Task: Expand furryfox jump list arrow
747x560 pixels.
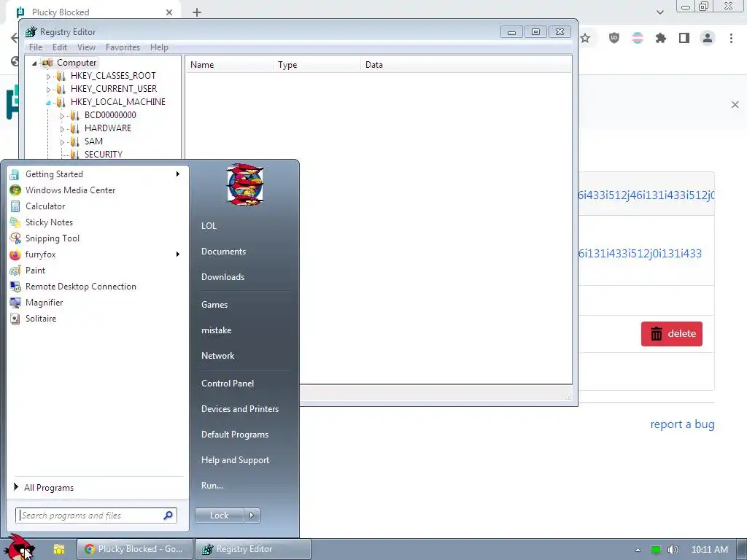Action: tap(178, 254)
